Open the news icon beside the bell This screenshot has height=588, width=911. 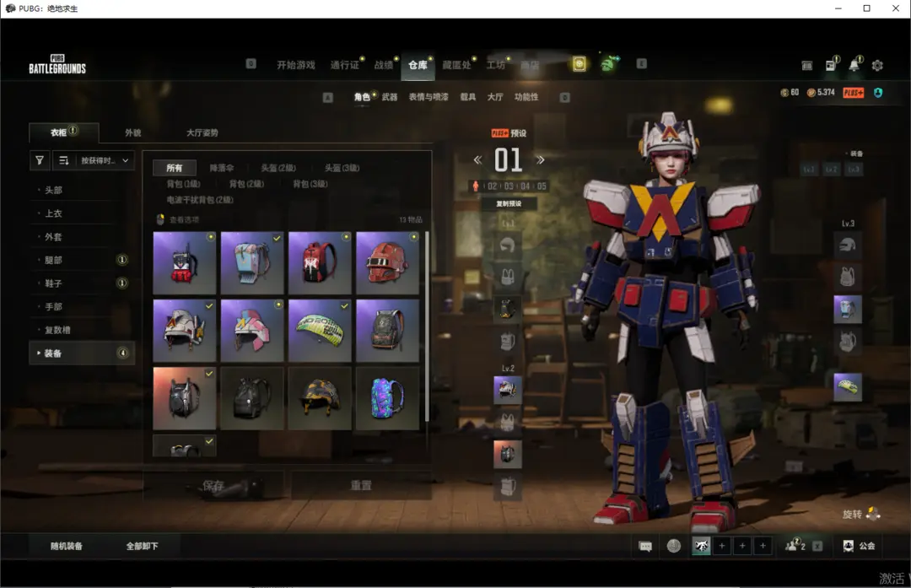pyautogui.click(x=831, y=66)
